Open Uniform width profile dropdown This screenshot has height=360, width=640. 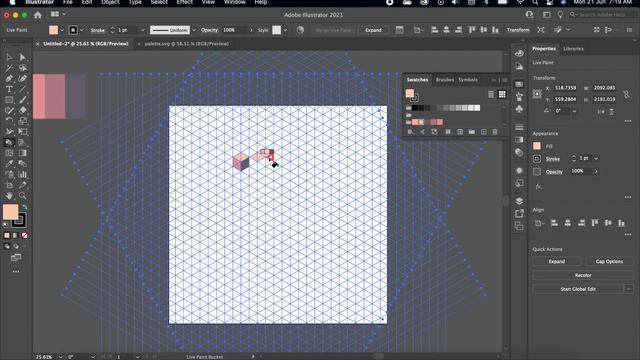tap(194, 30)
